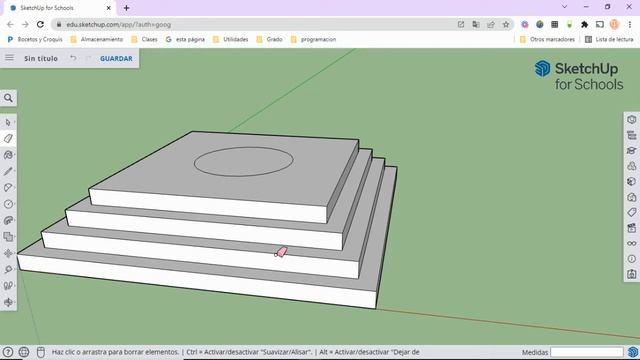Open the Display glasses panel
Image resolution: width=640 pixels, height=360 pixels.
coord(631,243)
